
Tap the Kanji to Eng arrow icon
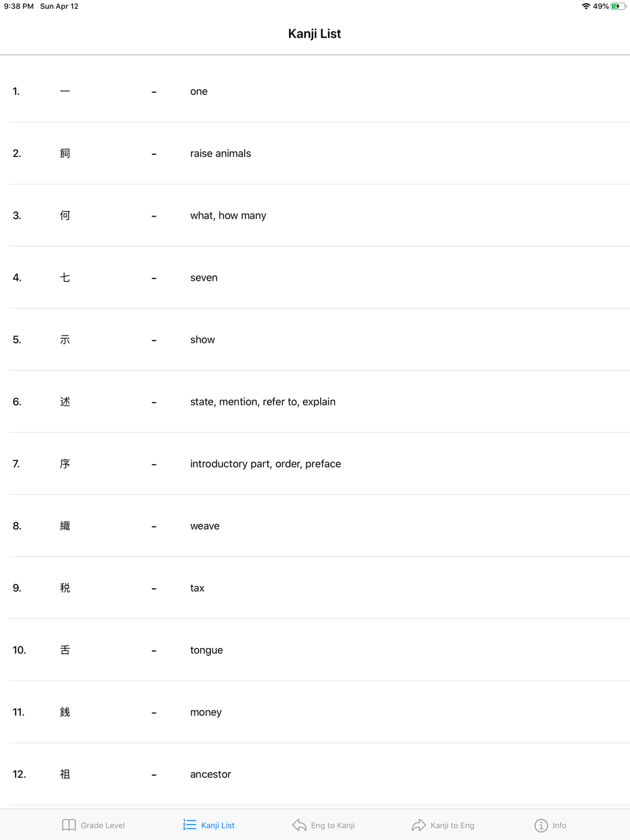click(419, 825)
